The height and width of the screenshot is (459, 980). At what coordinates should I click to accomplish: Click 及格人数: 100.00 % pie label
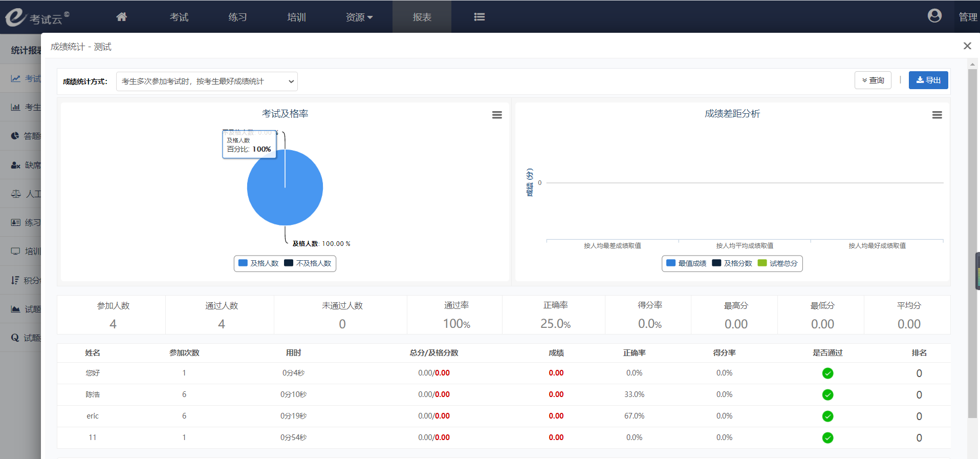point(321,244)
